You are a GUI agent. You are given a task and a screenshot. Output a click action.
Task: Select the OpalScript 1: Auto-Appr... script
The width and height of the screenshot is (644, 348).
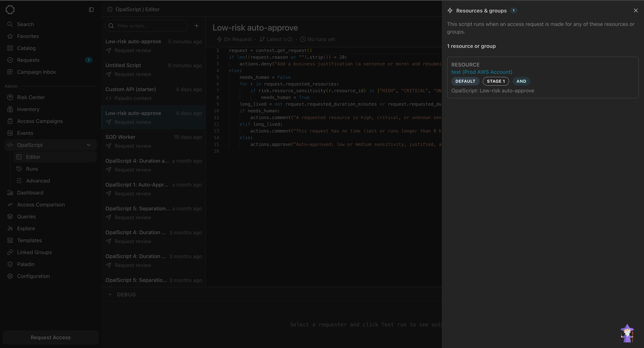click(154, 189)
